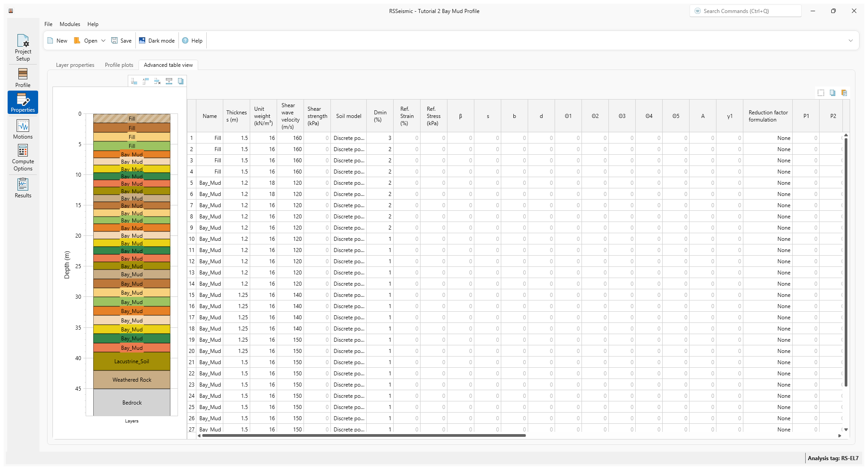This screenshot has width=868, height=470.
Task: Click the copy table icon above the grid
Action: (833, 93)
